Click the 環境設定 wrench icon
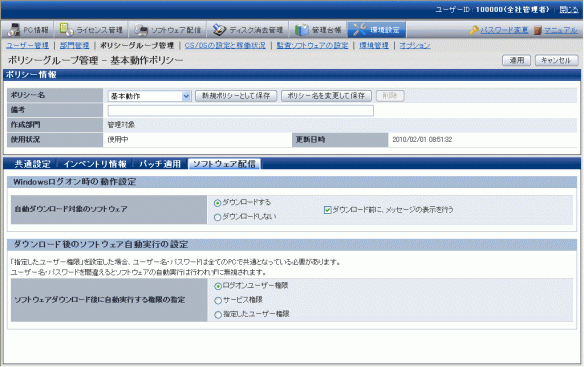Viewport: 584px width, 367px height. pos(360,30)
